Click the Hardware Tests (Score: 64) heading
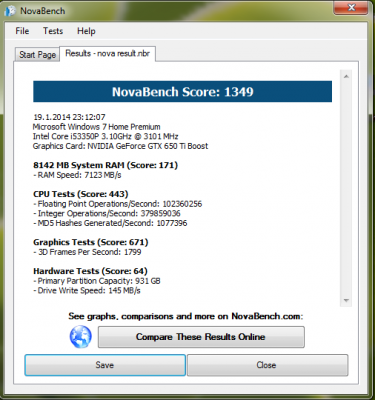This screenshot has width=375, height=400. pyautogui.click(x=90, y=271)
